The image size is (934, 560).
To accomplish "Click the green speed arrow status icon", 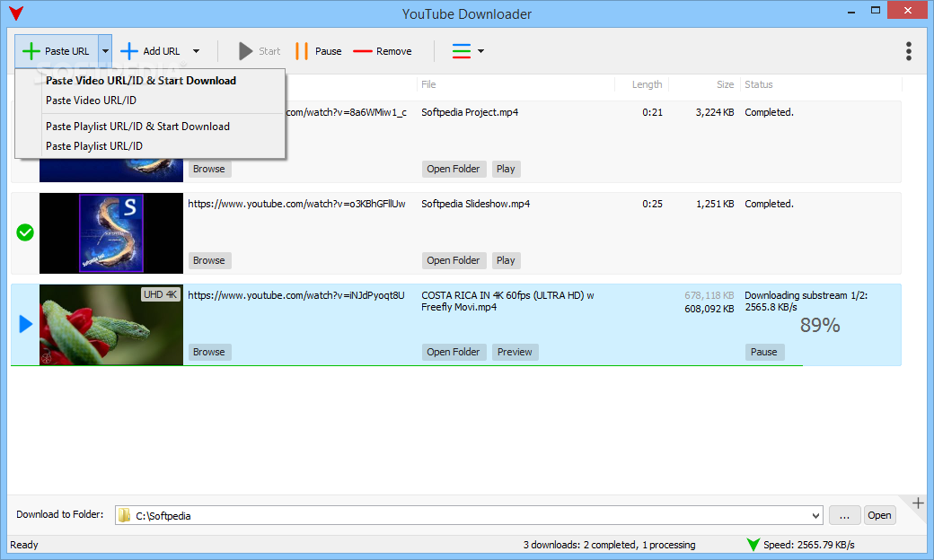I will click(753, 545).
